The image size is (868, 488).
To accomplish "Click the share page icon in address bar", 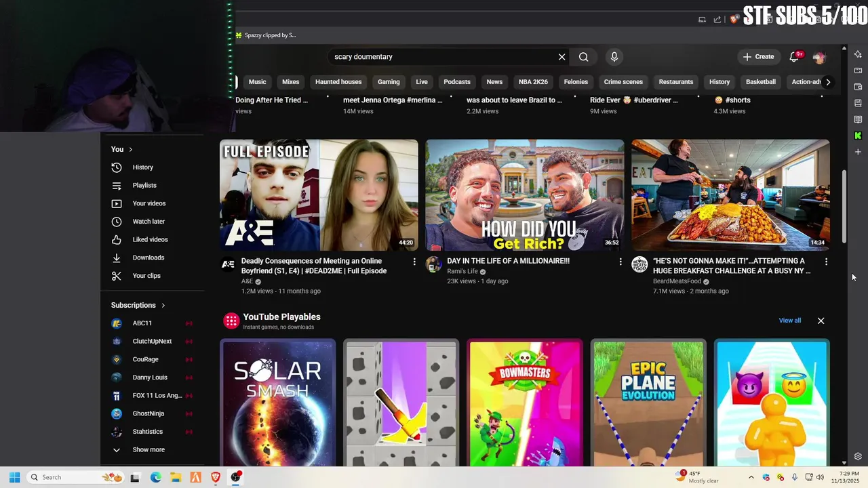I will point(717,20).
